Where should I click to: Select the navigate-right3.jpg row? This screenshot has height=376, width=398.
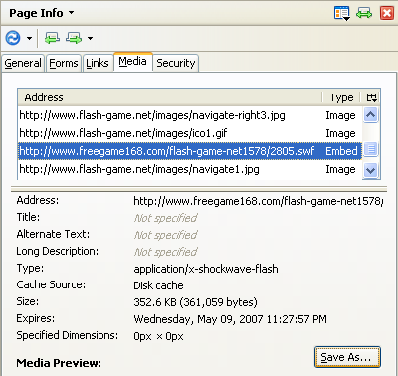[x=189, y=115]
